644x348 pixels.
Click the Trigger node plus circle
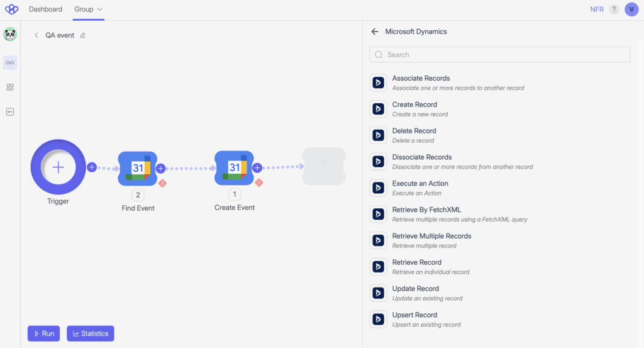pos(58,167)
